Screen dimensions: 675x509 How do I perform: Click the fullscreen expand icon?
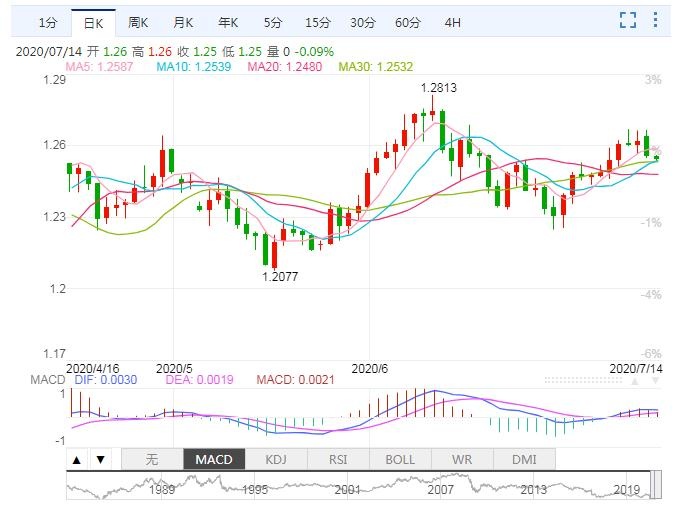[628, 20]
